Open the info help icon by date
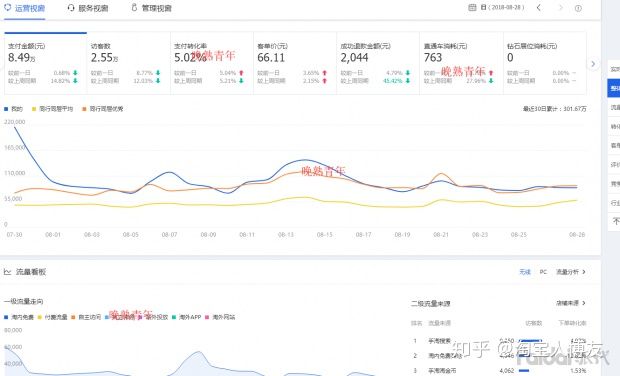The width and height of the screenshot is (620, 376). click(578, 8)
